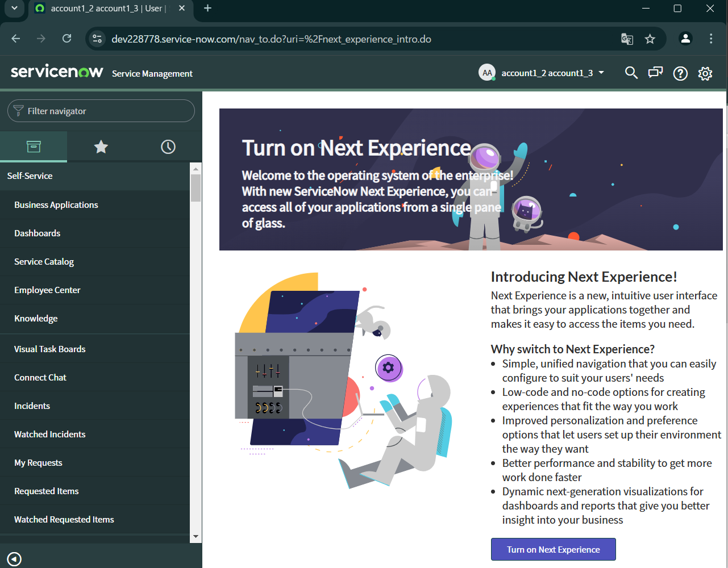728x568 pixels.
Task: Open Watched Requested Items module
Action: [x=94, y=520]
